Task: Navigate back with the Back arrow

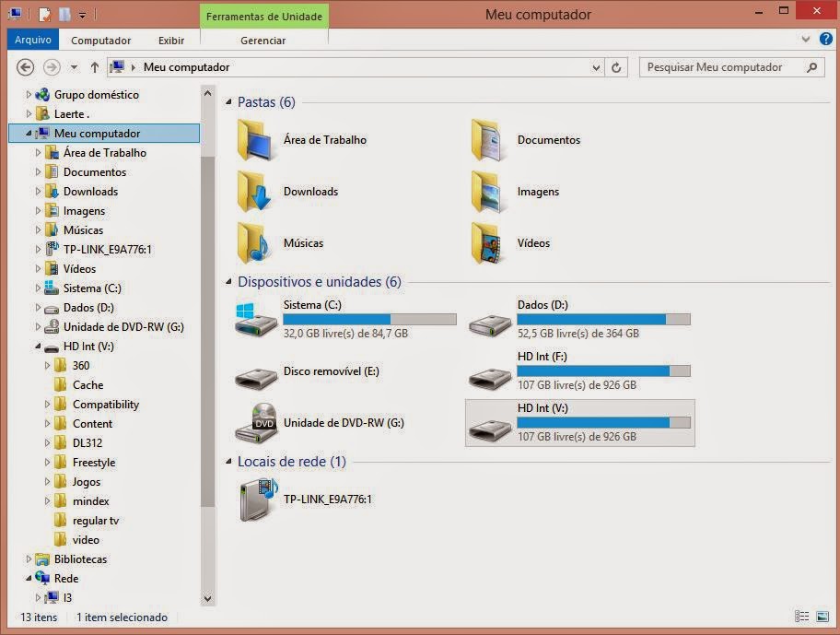Action: tap(26, 66)
